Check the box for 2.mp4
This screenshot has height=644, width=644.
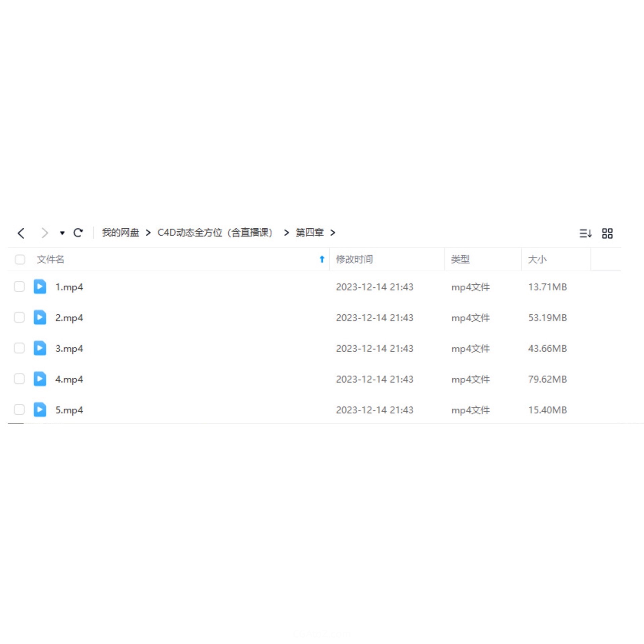(x=19, y=317)
